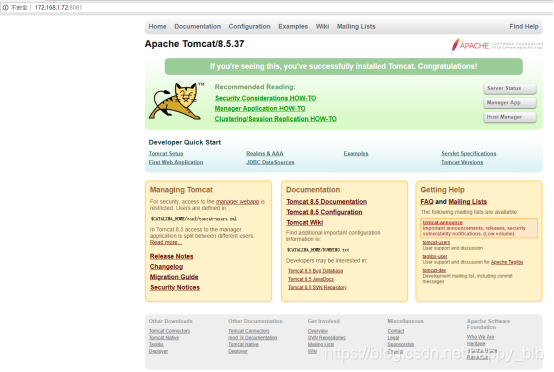Open Tomcat Native under Other Documentation
This screenshot has height=372, width=554.
point(243,344)
